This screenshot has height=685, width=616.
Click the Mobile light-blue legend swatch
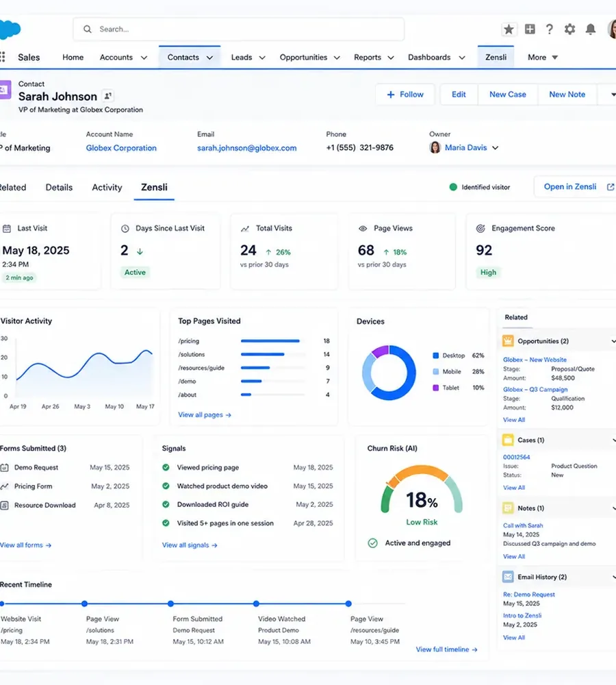[436, 372]
